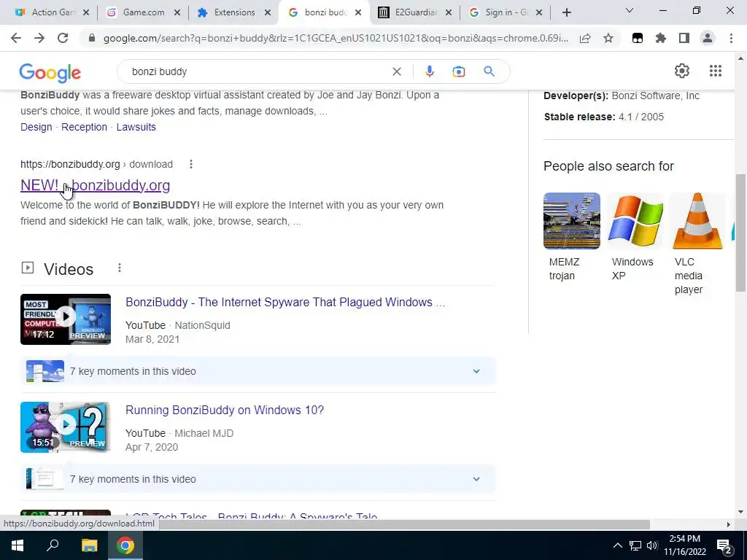747x560 pixels.
Task: Search by image with Lens
Action: click(x=459, y=71)
